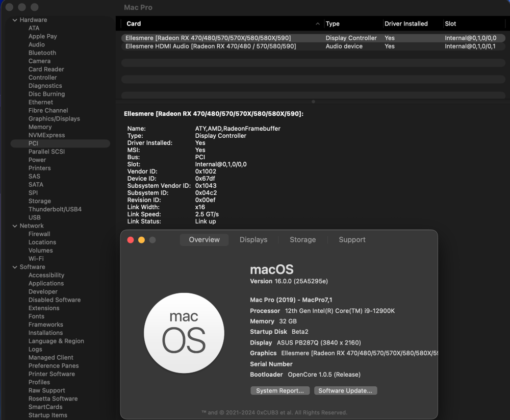Open Diagnostics in the sidebar
510x420 pixels.
(x=45, y=86)
